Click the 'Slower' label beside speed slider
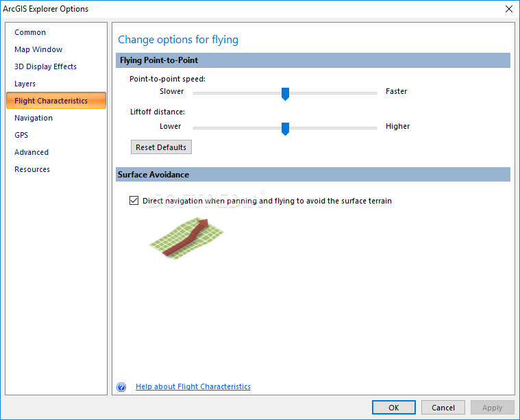 click(171, 91)
